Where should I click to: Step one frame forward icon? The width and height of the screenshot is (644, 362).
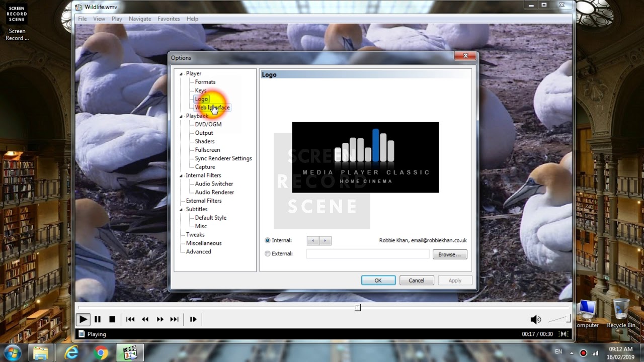point(193,319)
